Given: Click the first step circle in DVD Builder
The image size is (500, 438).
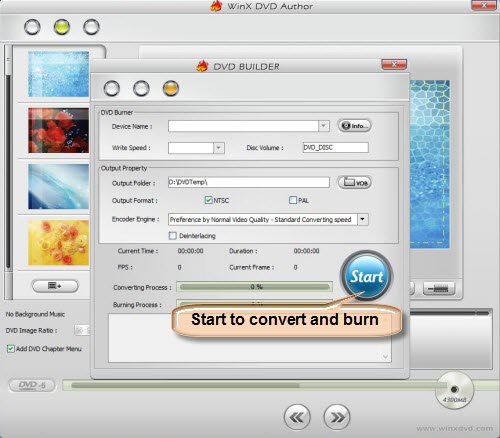Looking at the screenshot, I should coord(112,88).
